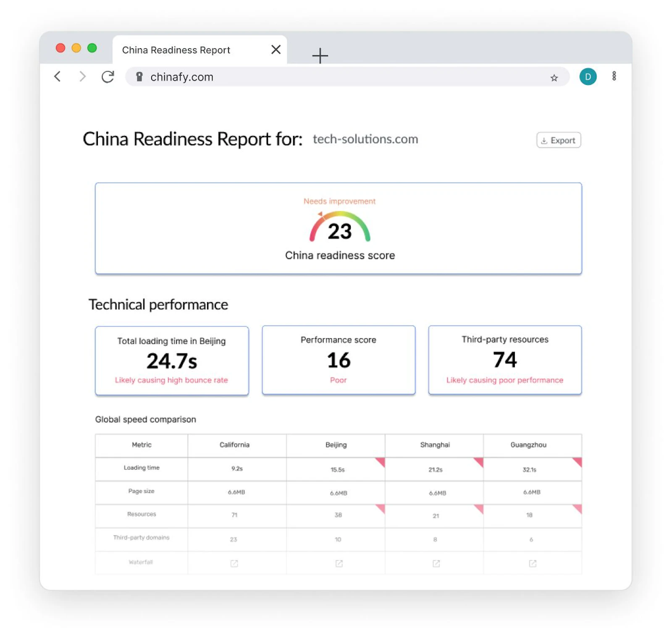
Task: Close the China Readiness Report tab
Action: pos(276,50)
